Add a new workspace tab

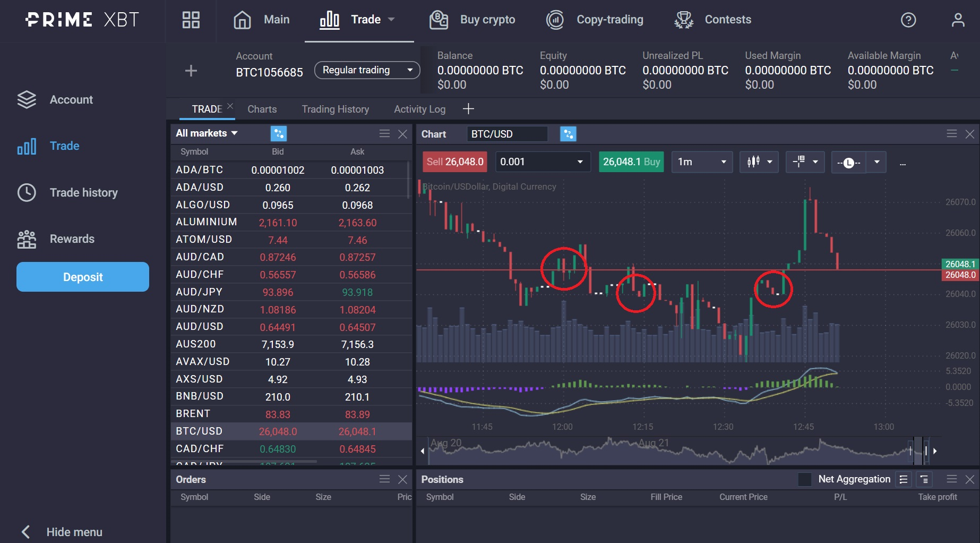[x=468, y=109]
